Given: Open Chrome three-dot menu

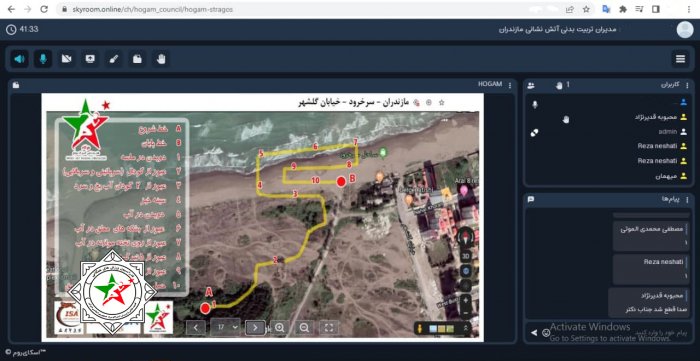Looking at the screenshot, I should 689,9.
